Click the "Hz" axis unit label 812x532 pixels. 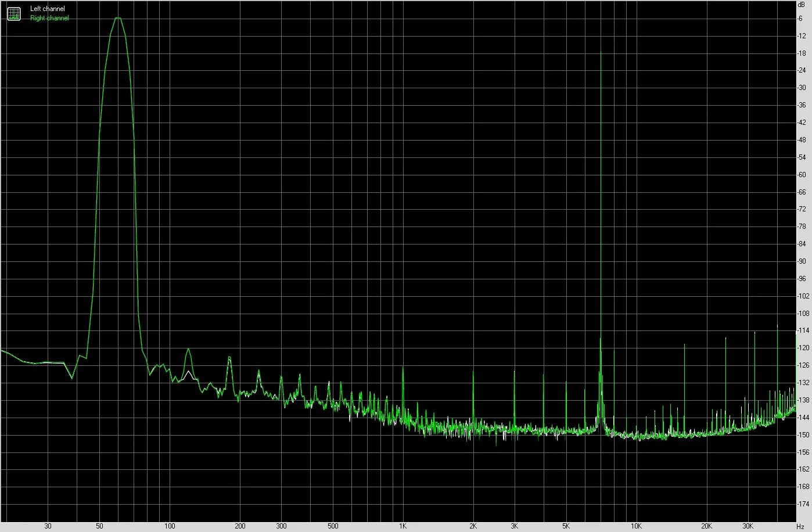(x=800, y=526)
